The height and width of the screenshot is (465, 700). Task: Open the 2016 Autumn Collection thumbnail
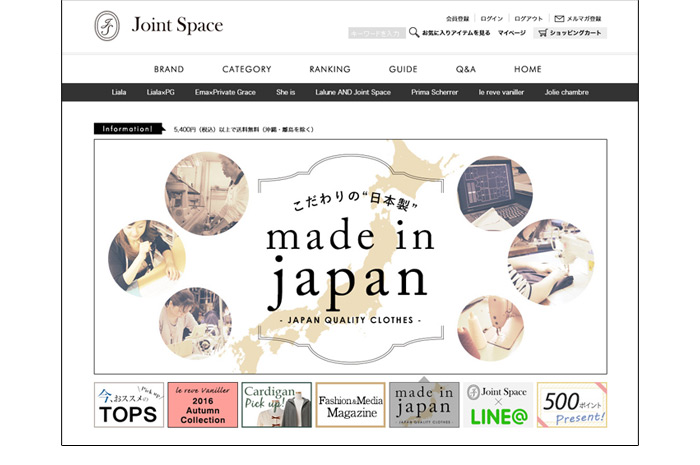coord(203,405)
